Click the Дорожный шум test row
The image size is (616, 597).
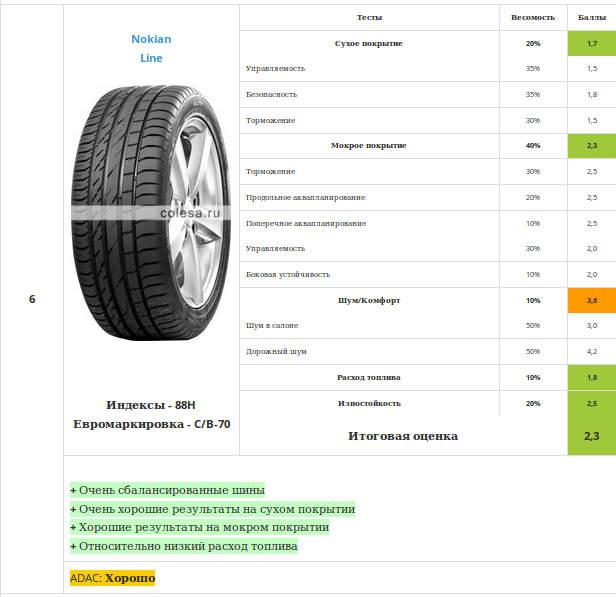coord(428,352)
